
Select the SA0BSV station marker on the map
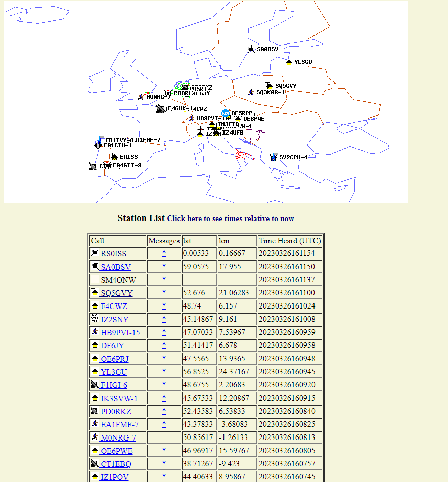click(x=251, y=49)
